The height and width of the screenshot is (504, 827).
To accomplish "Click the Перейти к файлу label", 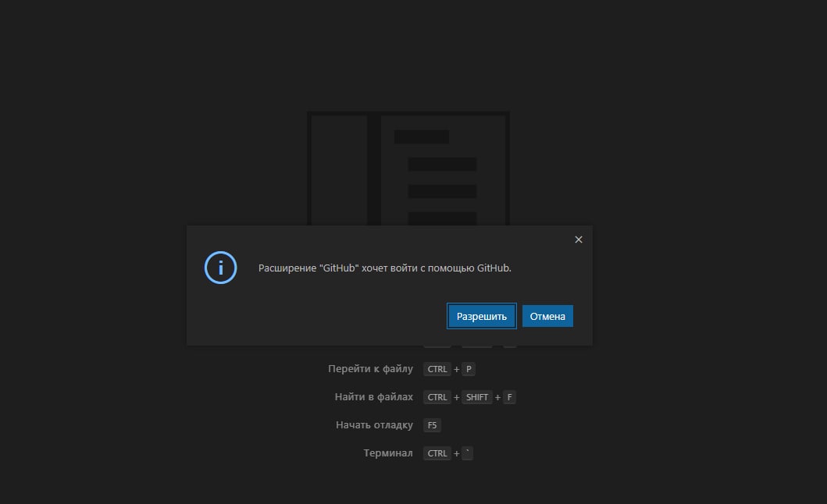I will pos(370,369).
